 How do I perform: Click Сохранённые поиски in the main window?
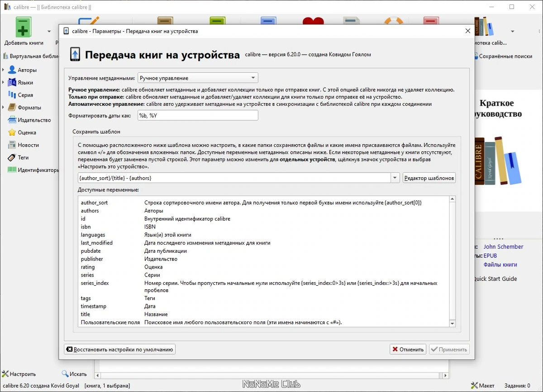coord(503,56)
